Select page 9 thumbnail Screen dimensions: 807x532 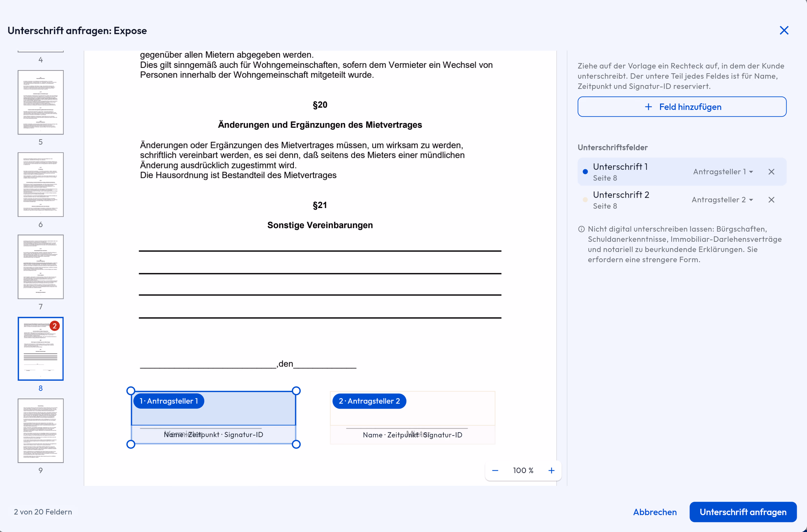[x=41, y=431]
